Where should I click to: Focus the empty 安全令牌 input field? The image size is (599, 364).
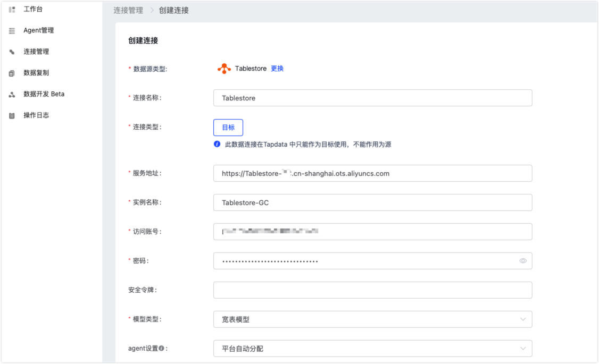tap(372, 290)
